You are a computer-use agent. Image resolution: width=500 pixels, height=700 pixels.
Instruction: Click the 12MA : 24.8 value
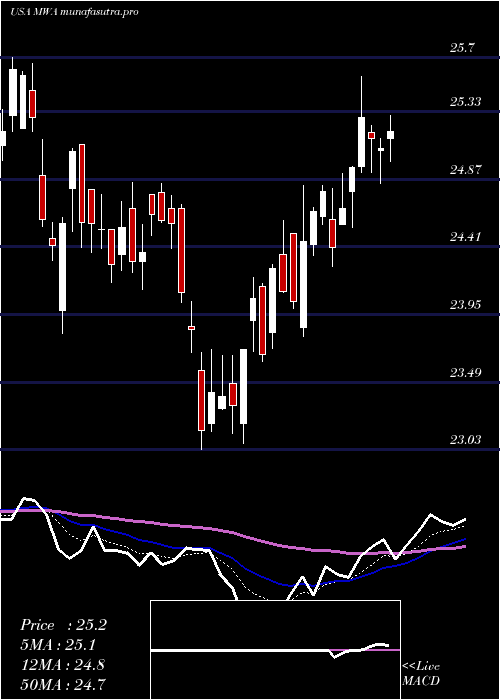pos(63,665)
